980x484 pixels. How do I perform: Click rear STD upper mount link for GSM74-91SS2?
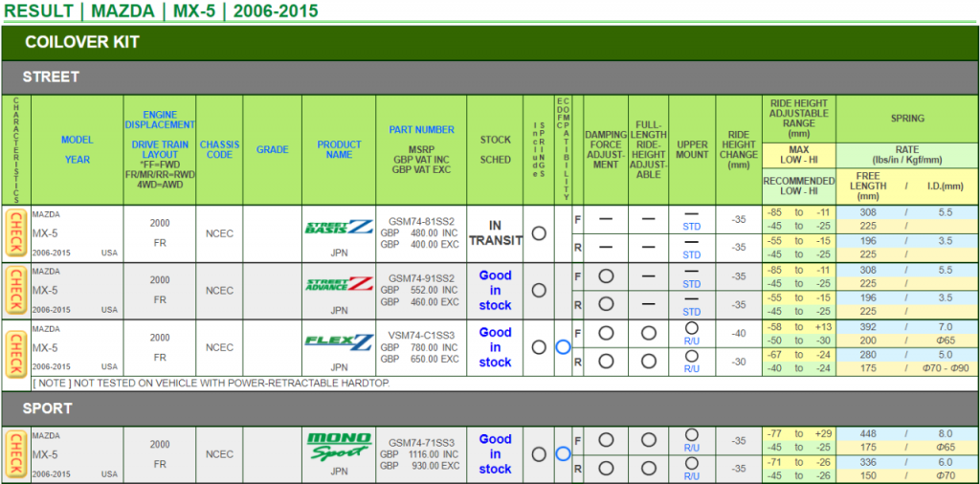692,312
